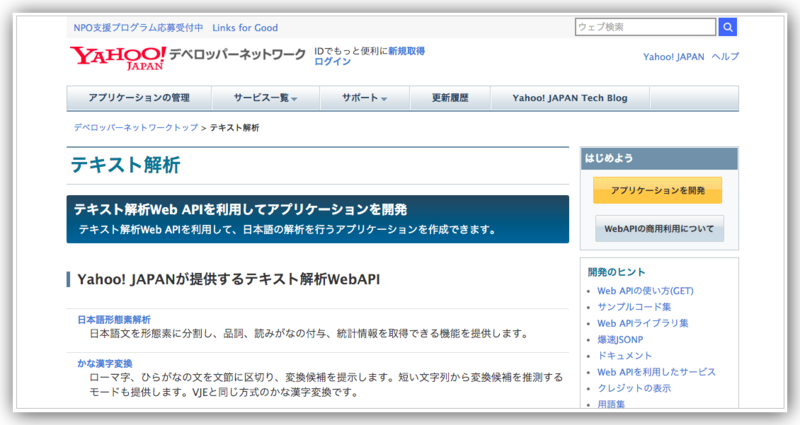Expand the サポート dropdown menu
The image size is (800, 425).
point(364,98)
